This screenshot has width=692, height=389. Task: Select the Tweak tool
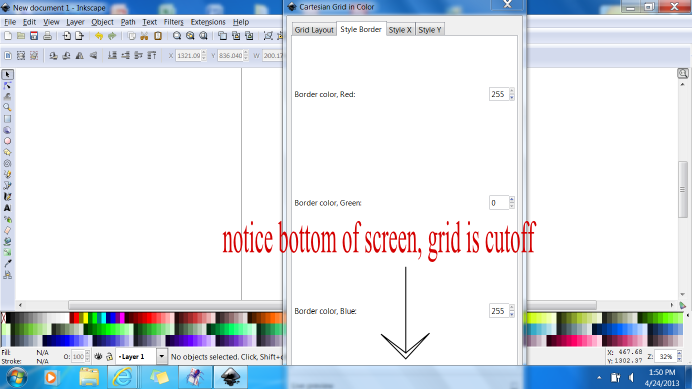coord(8,96)
